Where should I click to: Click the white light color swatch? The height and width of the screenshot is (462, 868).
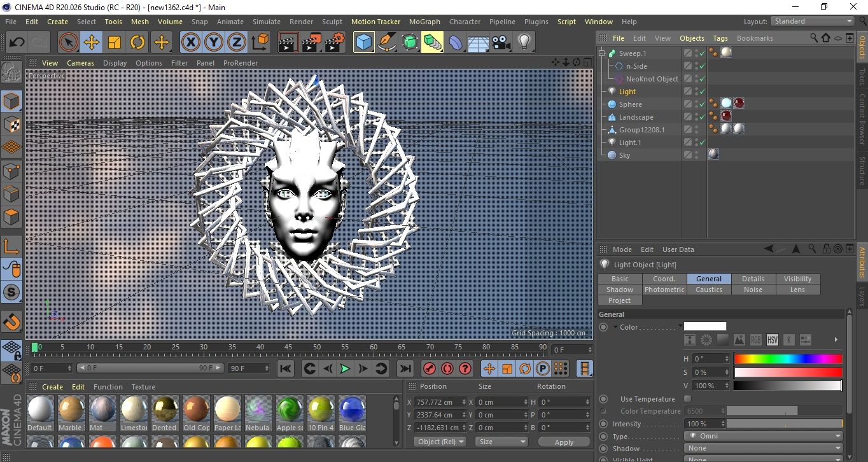705,326
